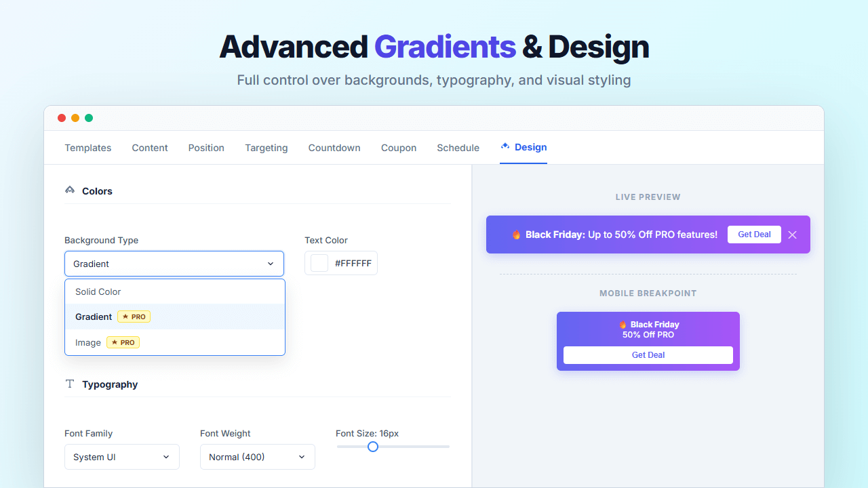Go to the Position tab

[206, 148]
